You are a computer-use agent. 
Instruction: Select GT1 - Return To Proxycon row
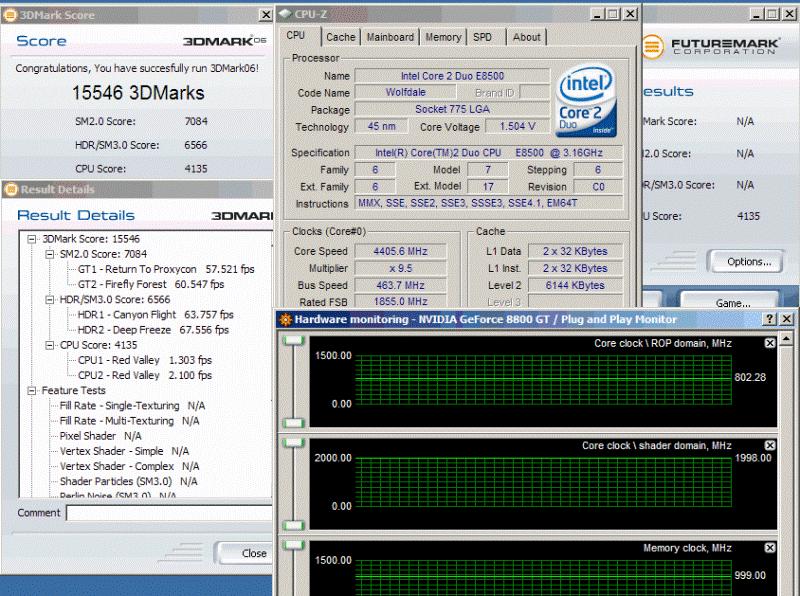166,269
